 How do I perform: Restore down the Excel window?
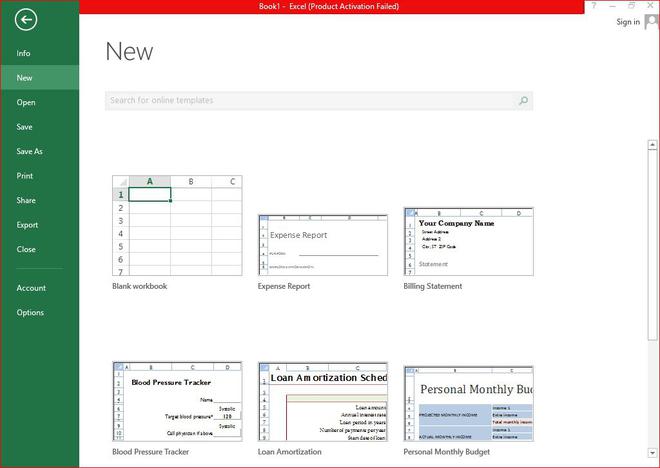click(x=631, y=5)
